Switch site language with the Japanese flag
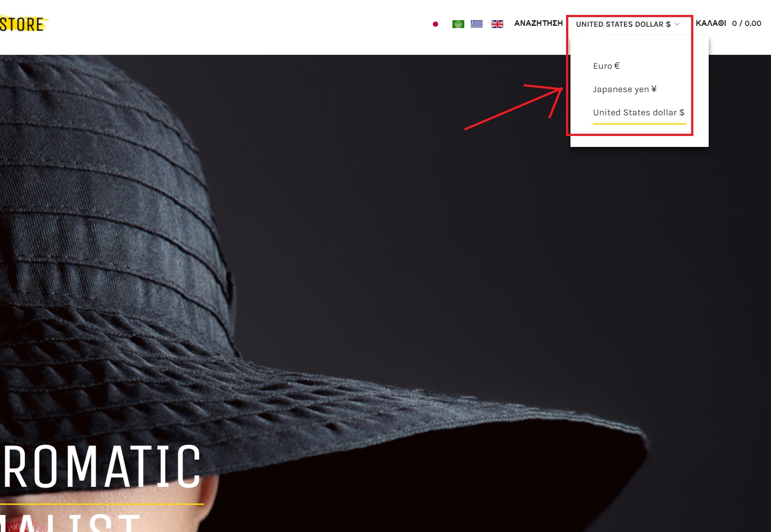 click(x=435, y=24)
